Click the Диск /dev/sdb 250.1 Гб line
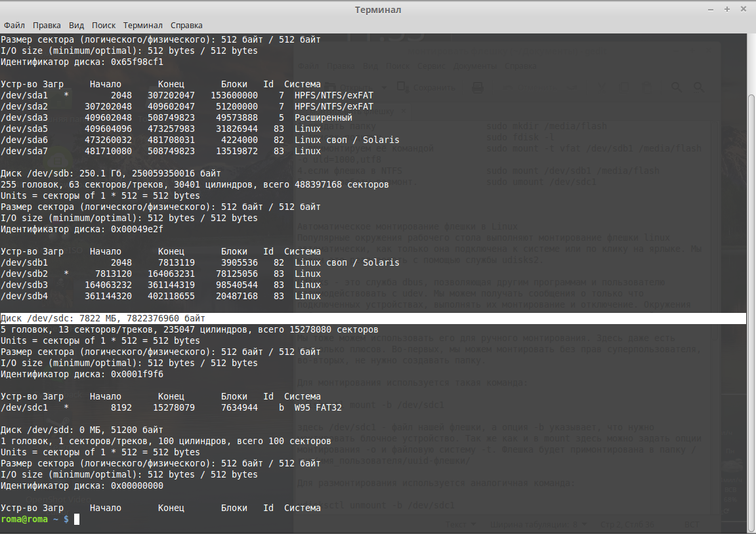The image size is (756, 534). coord(110,173)
